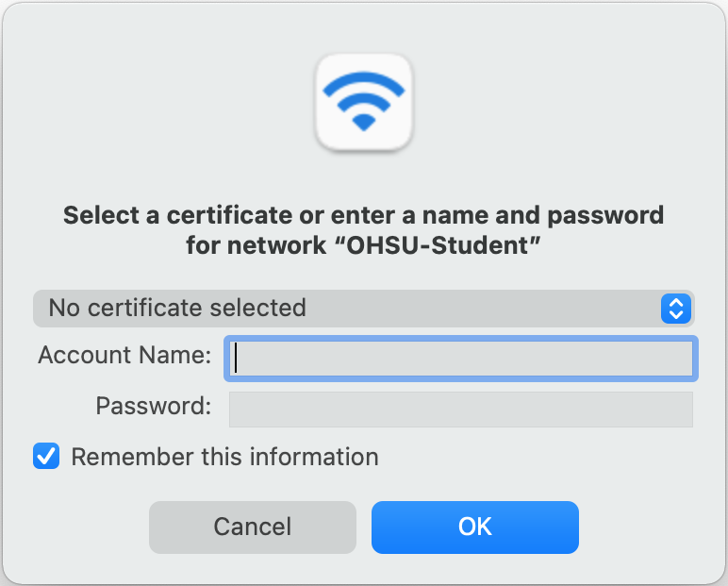Click the "Remember this information" label
This screenshot has width=728, height=586.
[x=224, y=457]
